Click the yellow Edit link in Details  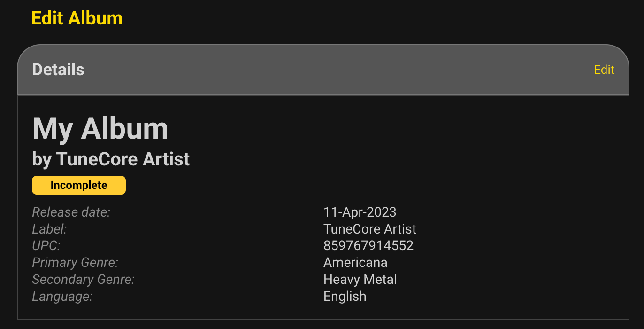pos(604,70)
